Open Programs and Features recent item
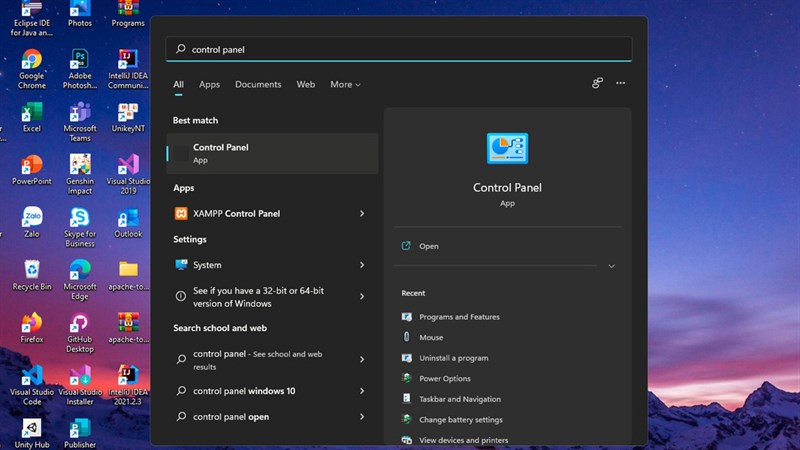The image size is (800, 450). point(459,317)
